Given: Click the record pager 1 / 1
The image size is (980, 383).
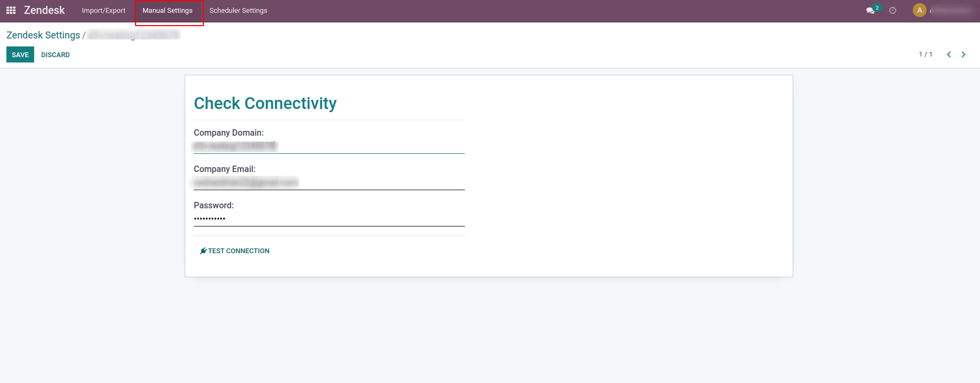Looking at the screenshot, I should click(x=926, y=54).
